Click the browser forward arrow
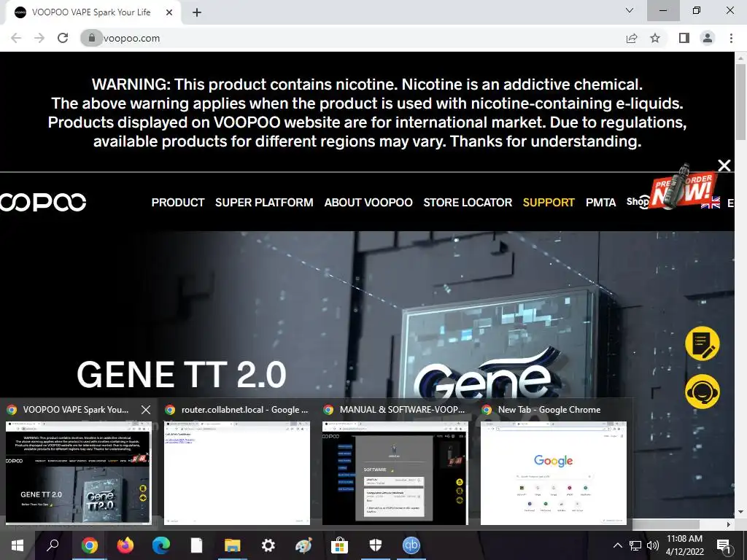The image size is (747, 560). (39, 38)
